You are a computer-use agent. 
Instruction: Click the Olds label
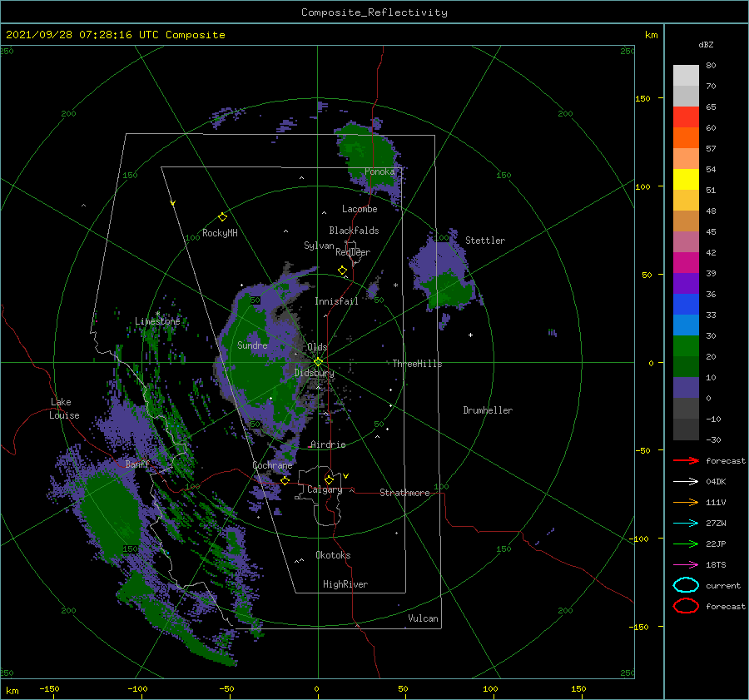click(x=317, y=347)
